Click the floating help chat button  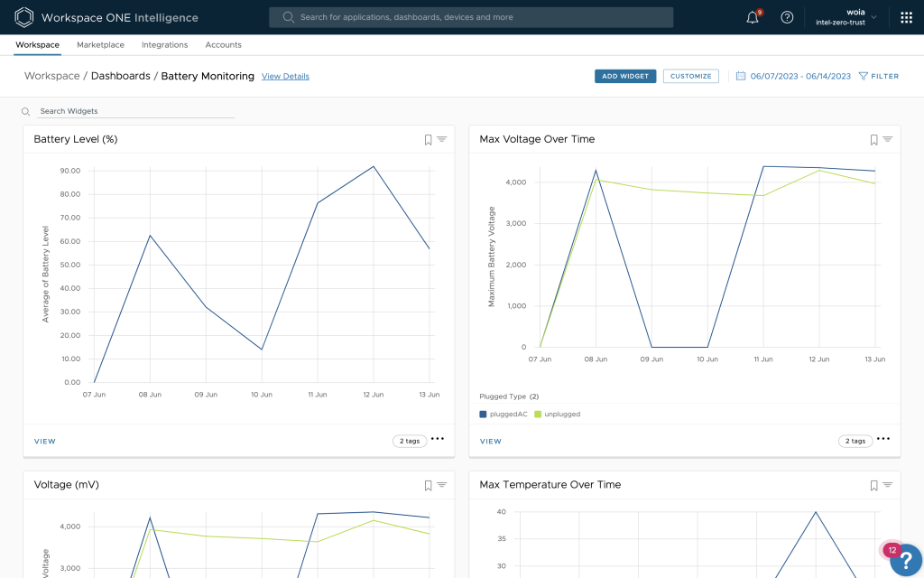(904, 560)
